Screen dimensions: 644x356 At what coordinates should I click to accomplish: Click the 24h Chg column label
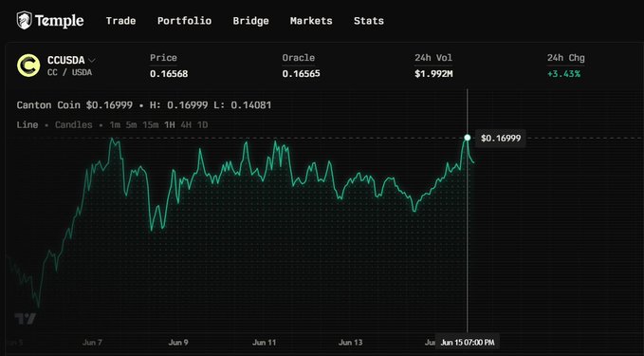pos(565,58)
